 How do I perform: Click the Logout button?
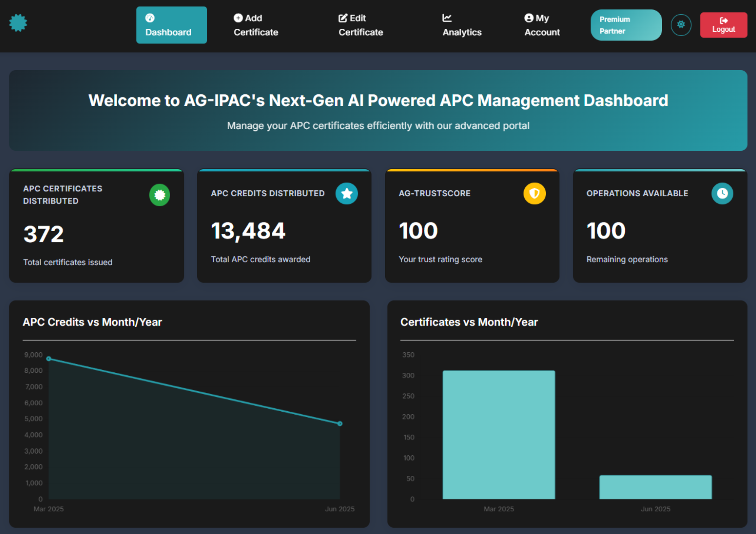(723, 25)
